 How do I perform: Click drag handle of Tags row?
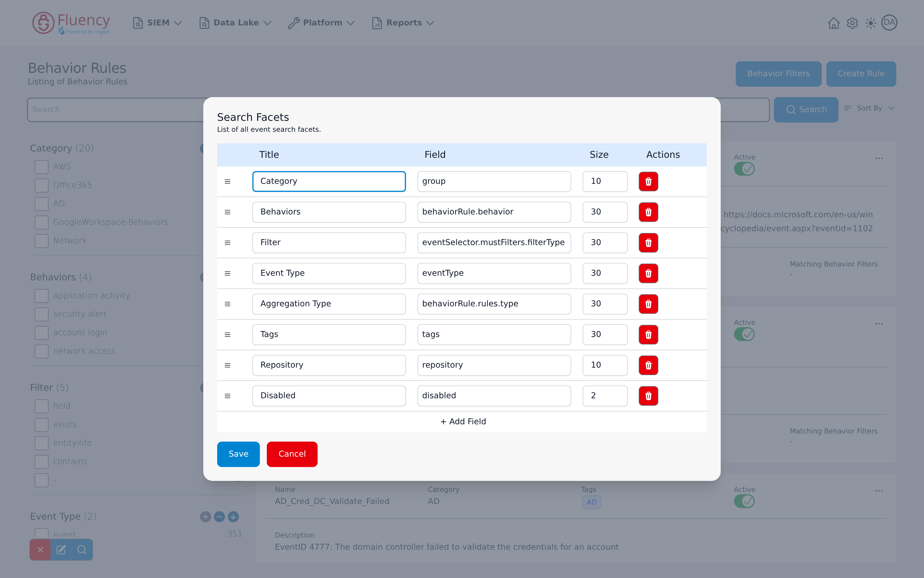click(228, 334)
